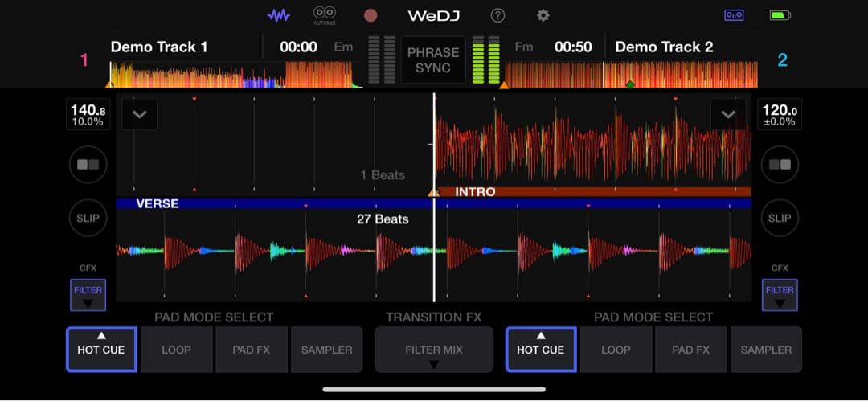
Task: Expand deck 1 waveform chevron dropdown
Action: pyautogui.click(x=140, y=114)
